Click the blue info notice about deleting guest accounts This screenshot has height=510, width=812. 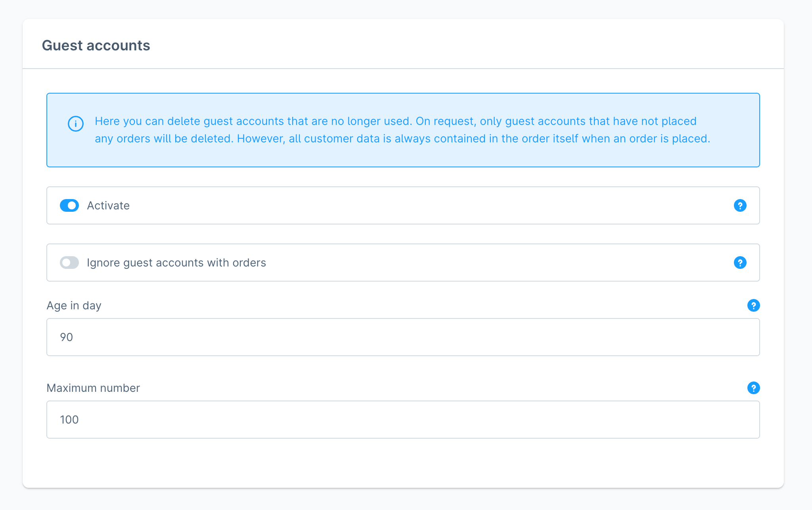tap(403, 130)
